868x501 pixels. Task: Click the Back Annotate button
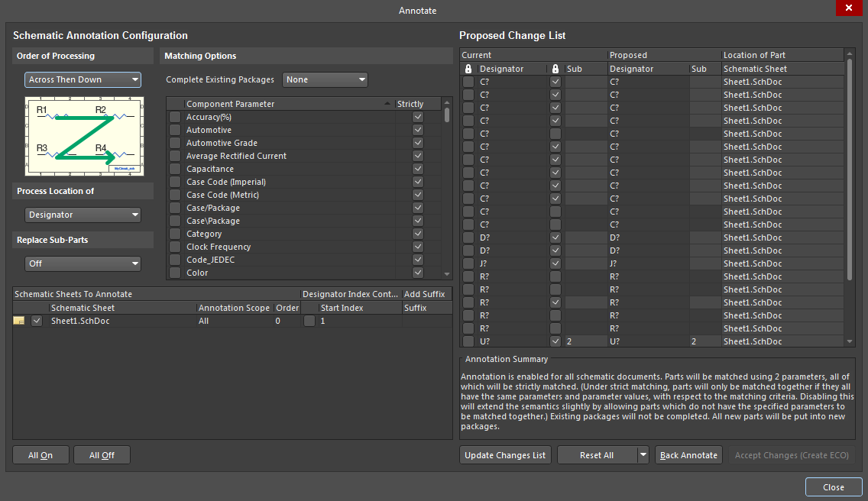[688, 454]
